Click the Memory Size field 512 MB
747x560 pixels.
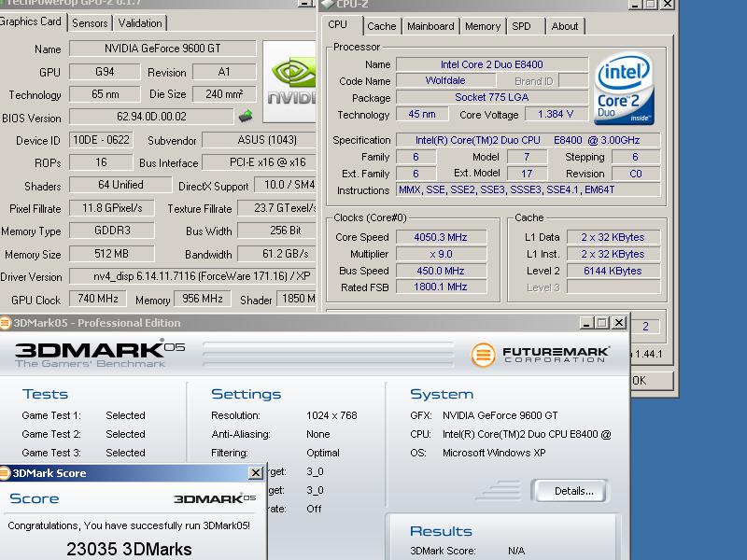pos(111,254)
